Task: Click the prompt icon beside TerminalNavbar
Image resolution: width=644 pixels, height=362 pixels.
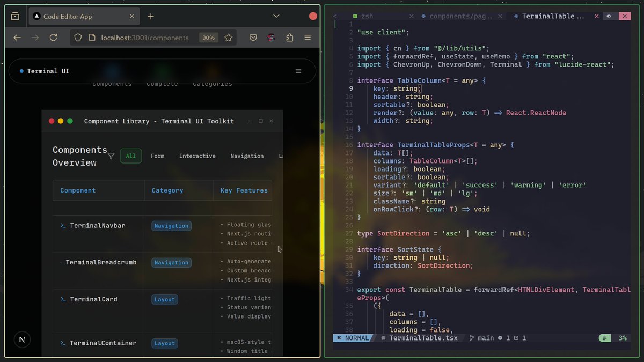Action: [63, 226]
